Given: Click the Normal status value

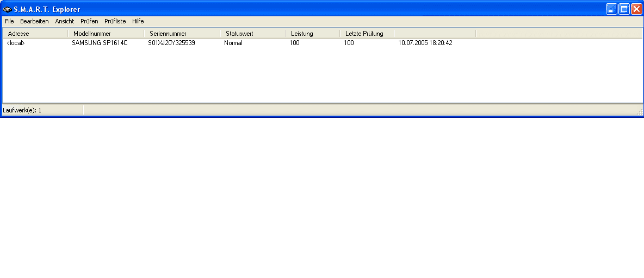Looking at the screenshot, I should point(233,43).
